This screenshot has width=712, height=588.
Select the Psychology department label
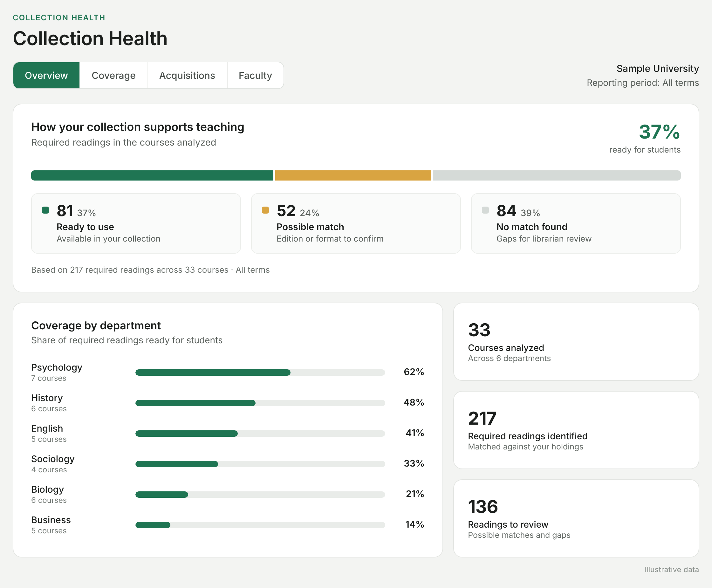pos(57,367)
